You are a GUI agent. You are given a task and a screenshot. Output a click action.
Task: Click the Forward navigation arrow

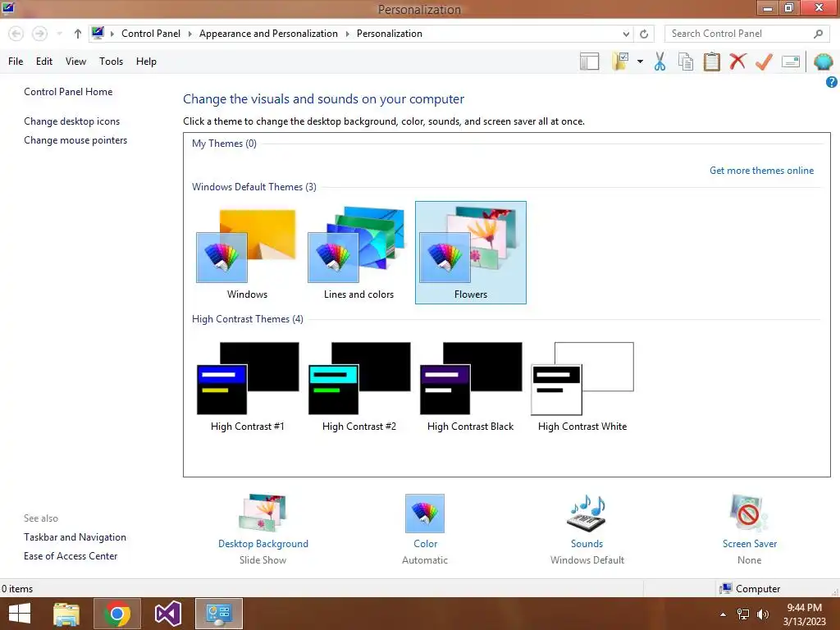39,34
